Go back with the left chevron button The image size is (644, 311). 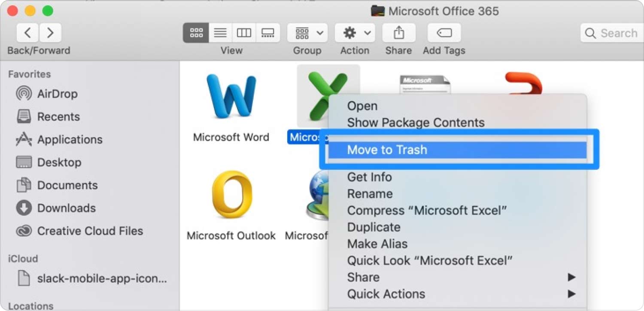[x=27, y=33]
